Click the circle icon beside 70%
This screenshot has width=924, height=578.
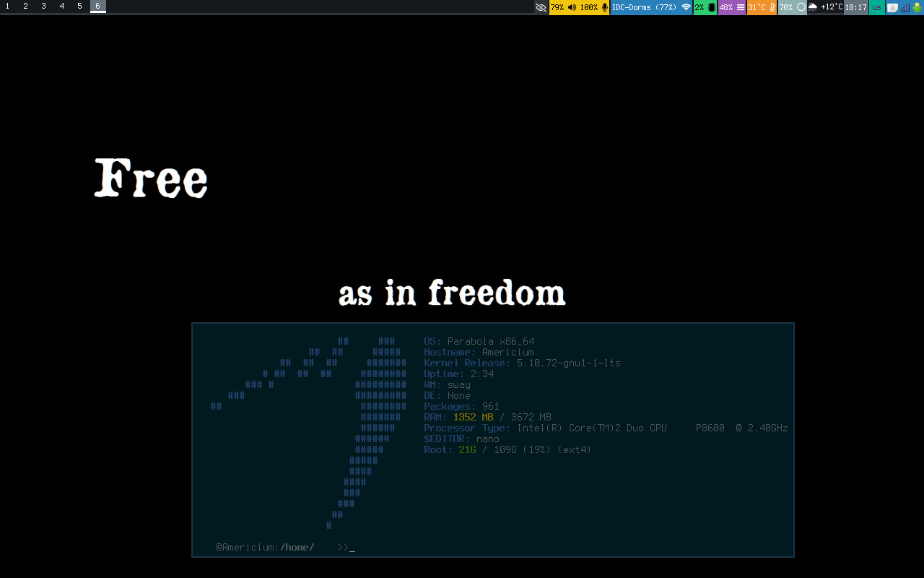point(801,7)
